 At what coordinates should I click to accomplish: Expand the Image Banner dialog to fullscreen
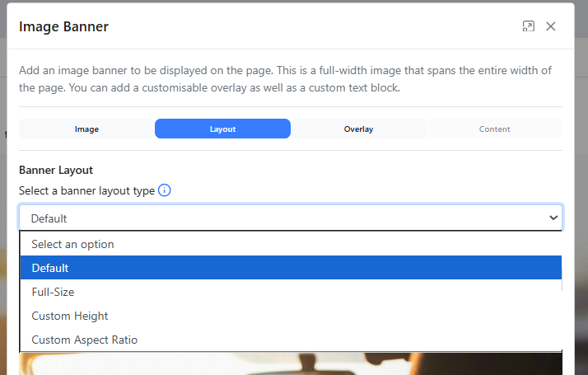(x=529, y=26)
